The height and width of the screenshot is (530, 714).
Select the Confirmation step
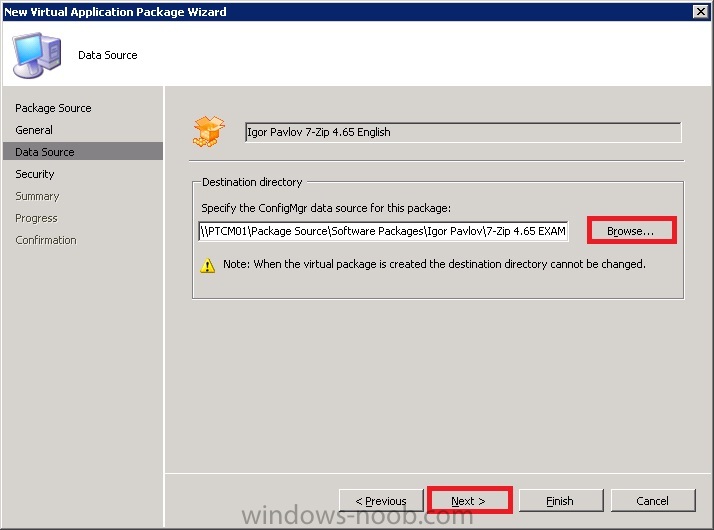pyautogui.click(x=46, y=240)
